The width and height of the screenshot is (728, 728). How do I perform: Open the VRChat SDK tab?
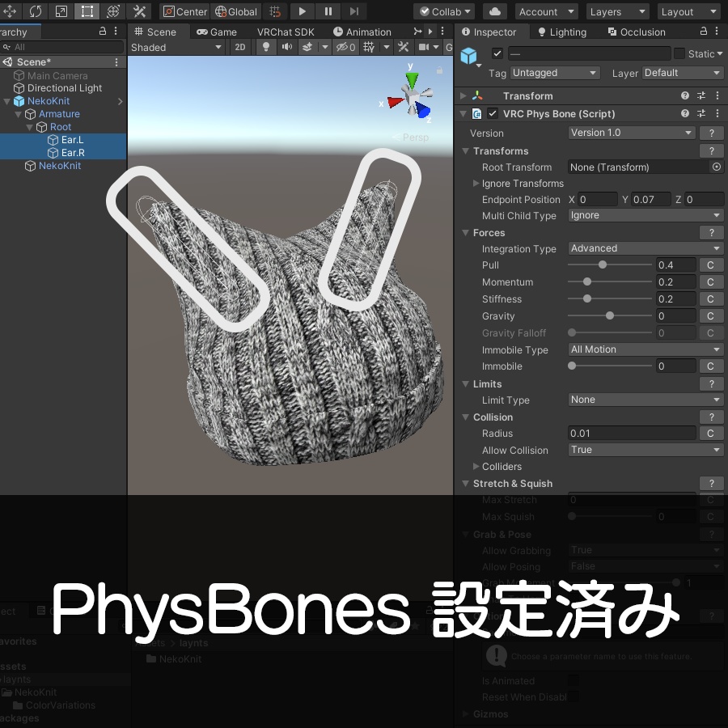pyautogui.click(x=286, y=32)
